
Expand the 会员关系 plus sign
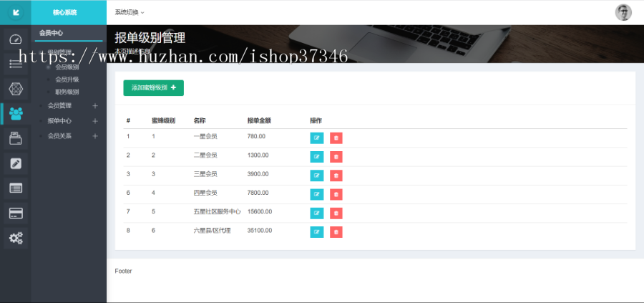pyautogui.click(x=95, y=135)
